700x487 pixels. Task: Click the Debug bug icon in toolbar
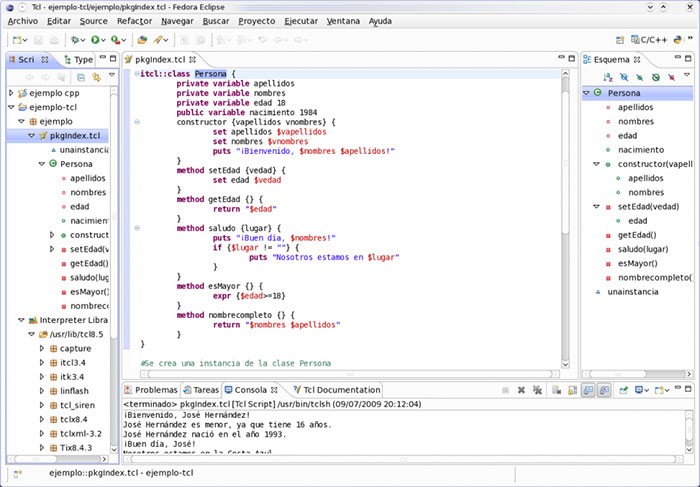tap(76, 40)
